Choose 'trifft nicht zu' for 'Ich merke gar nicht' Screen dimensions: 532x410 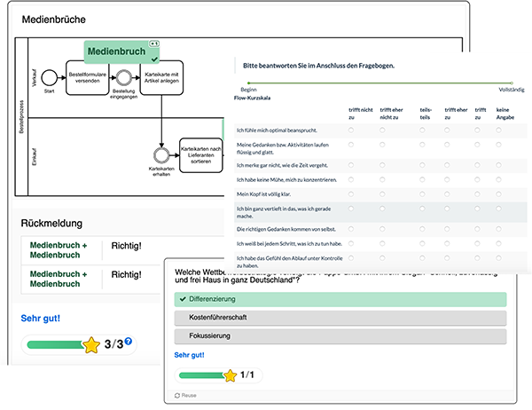pos(351,165)
